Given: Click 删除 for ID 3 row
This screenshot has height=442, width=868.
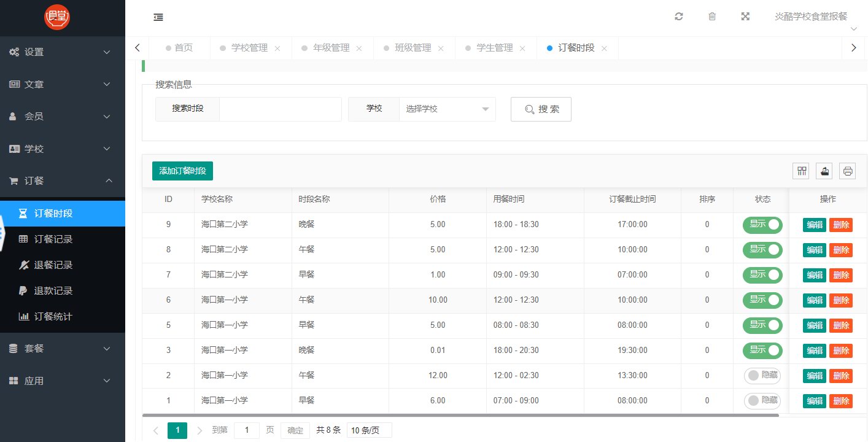Looking at the screenshot, I should (841, 351).
